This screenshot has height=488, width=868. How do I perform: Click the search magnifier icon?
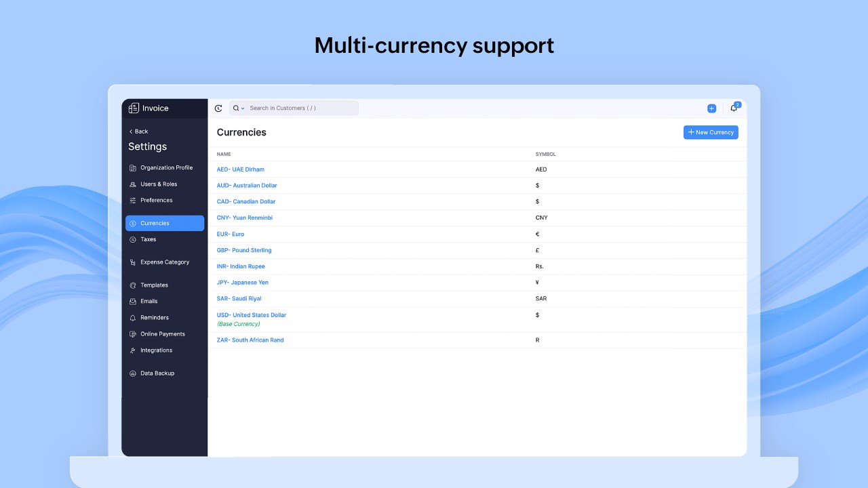236,108
